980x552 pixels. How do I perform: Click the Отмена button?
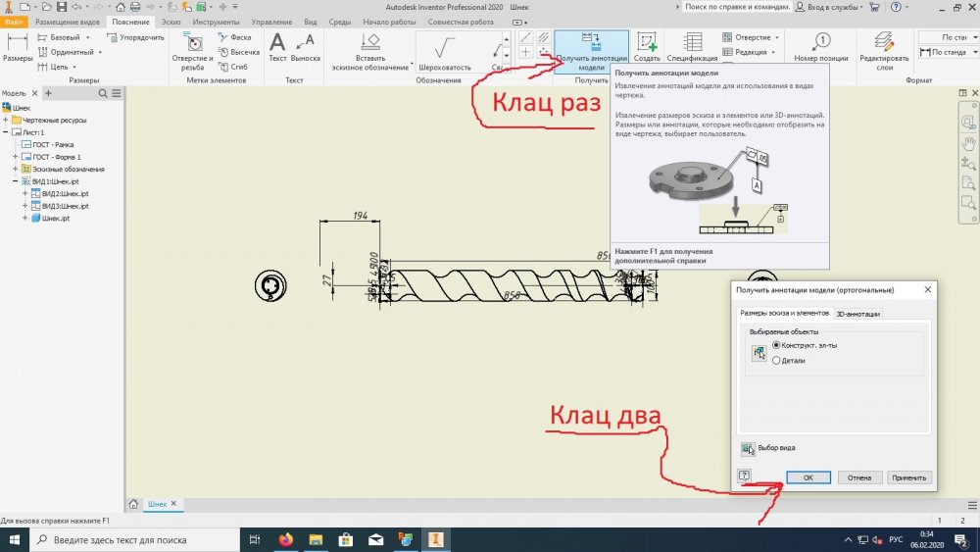tap(858, 477)
